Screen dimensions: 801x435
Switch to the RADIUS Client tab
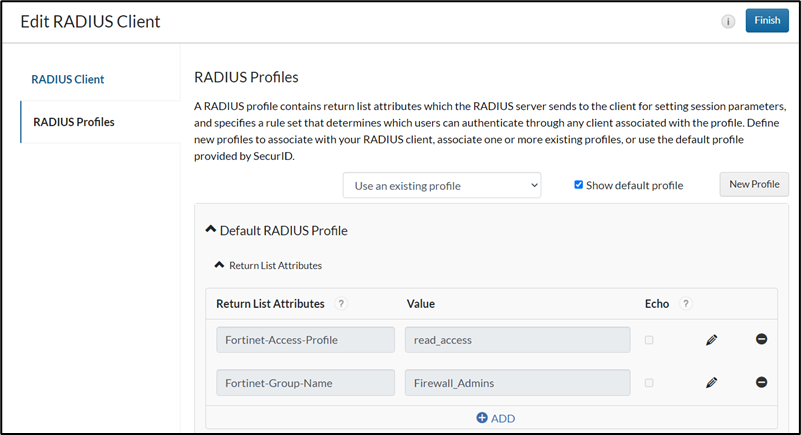68,79
